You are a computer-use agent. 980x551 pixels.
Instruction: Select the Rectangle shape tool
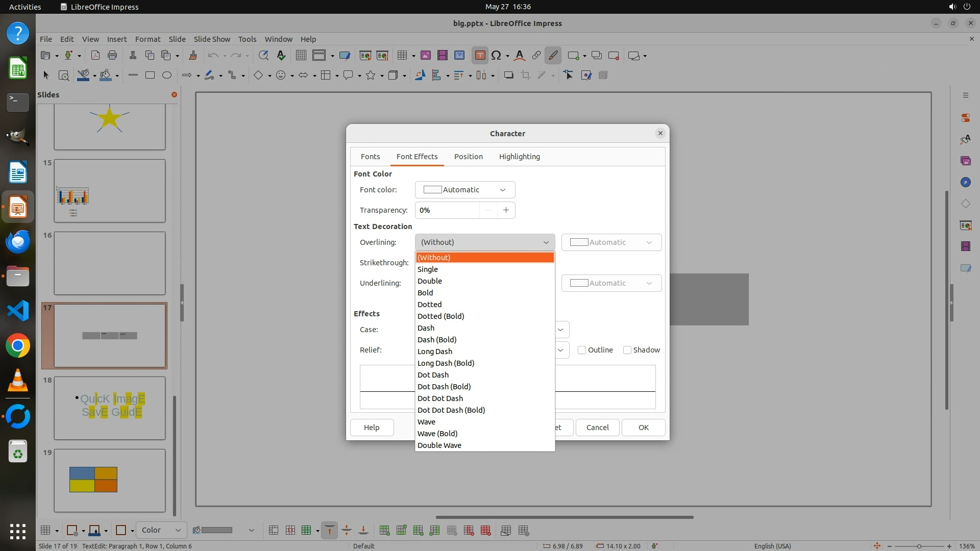(x=150, y=75)
